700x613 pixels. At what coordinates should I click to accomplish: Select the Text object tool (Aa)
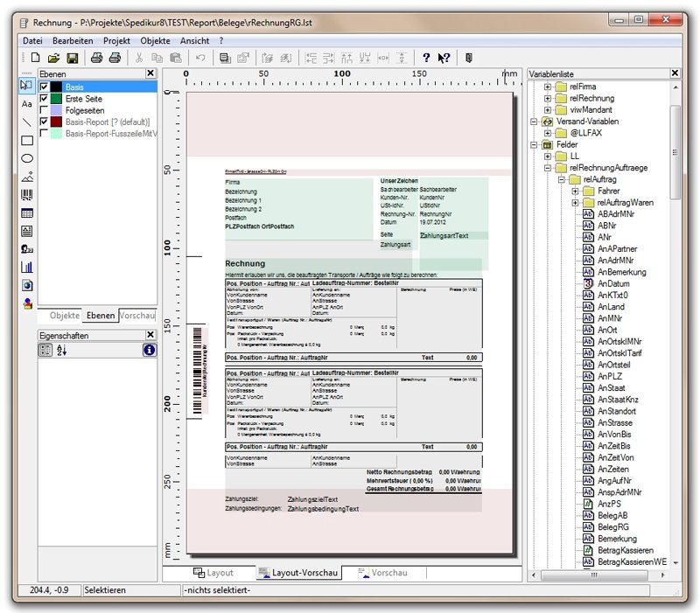27,103
